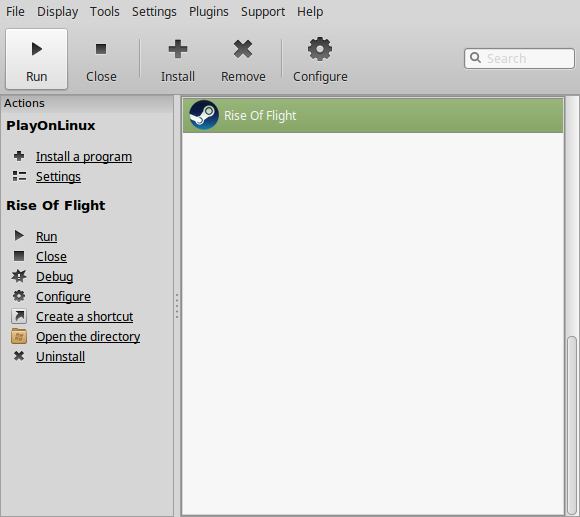This screenshot has width=580, height=517.
Task: Click the Uninstall link in sidebar
Action: tap(60, 357)
